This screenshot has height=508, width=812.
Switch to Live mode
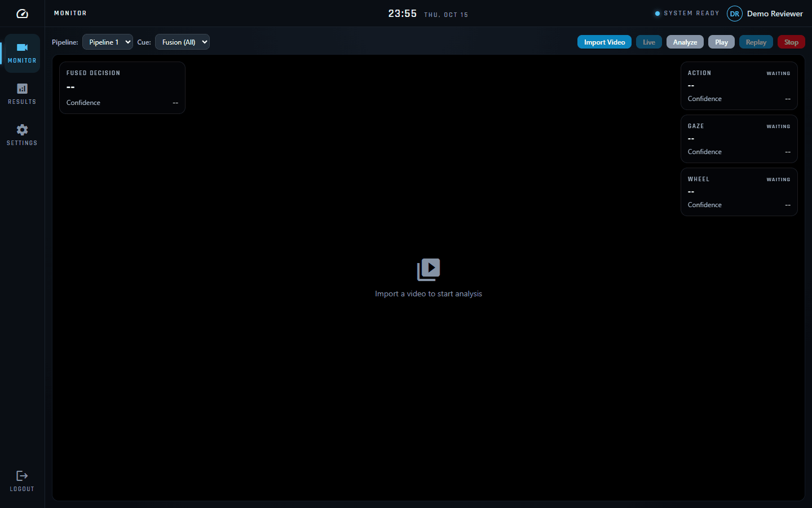[649, 42]
